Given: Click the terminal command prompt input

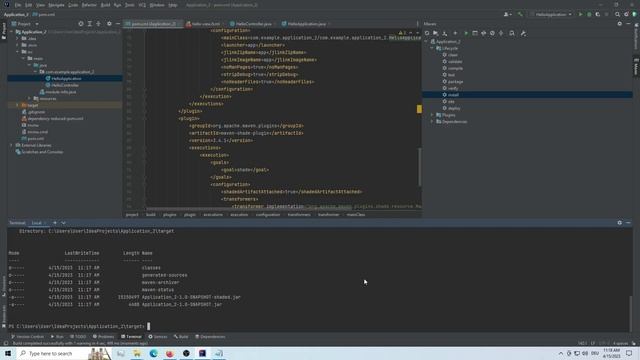Looking at the screenshot, I should (x=149, y=326).
